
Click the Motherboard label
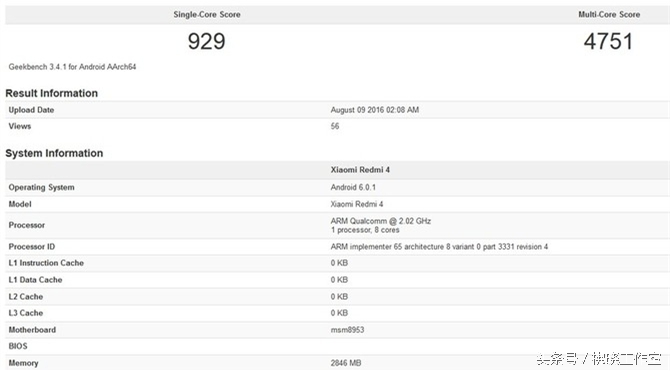(x=32, y=330)
